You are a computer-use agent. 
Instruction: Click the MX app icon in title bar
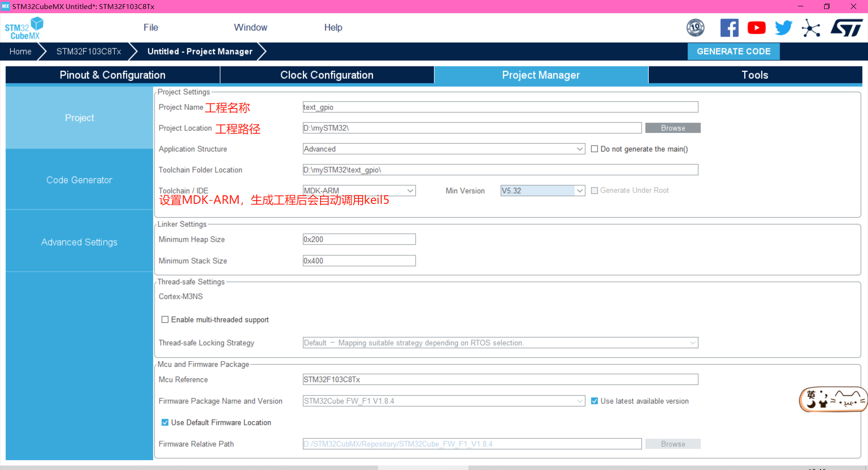coord(5,6)
